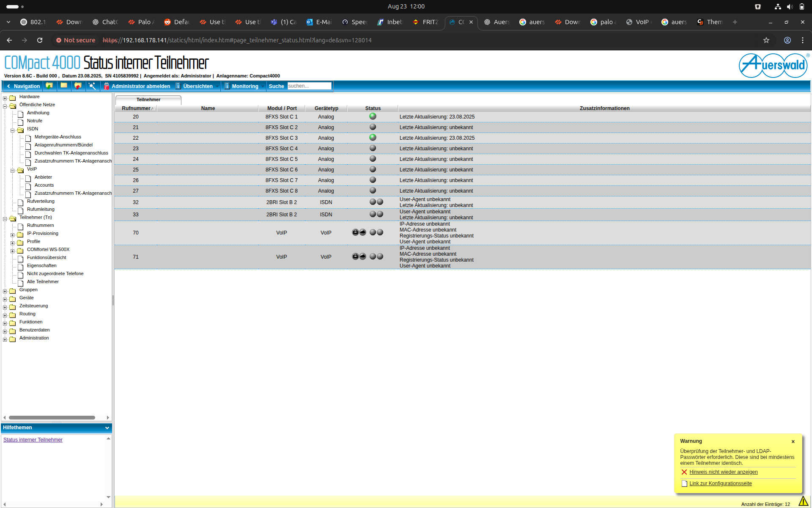Open Rufnummern in the navigation tree

tap(40, 226)
